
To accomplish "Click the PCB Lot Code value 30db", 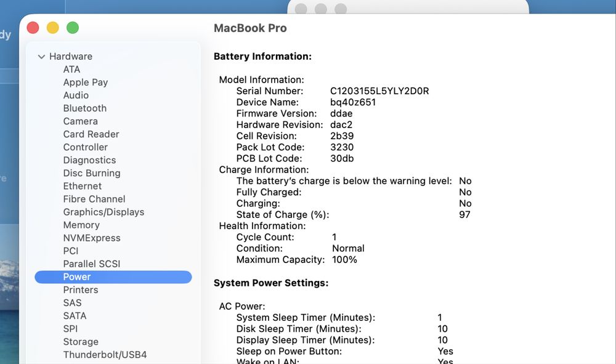I will coord(342,159).
